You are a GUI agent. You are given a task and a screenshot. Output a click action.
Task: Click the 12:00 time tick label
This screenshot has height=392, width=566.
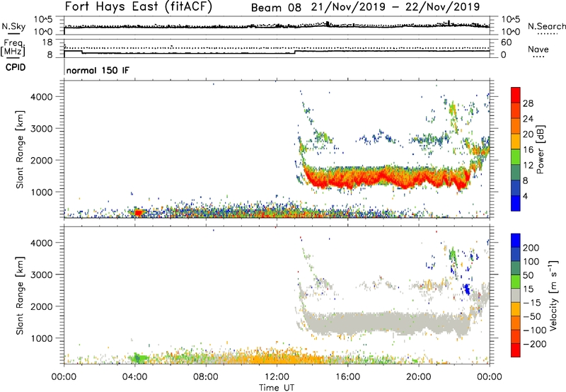click(x=277, y=377)
